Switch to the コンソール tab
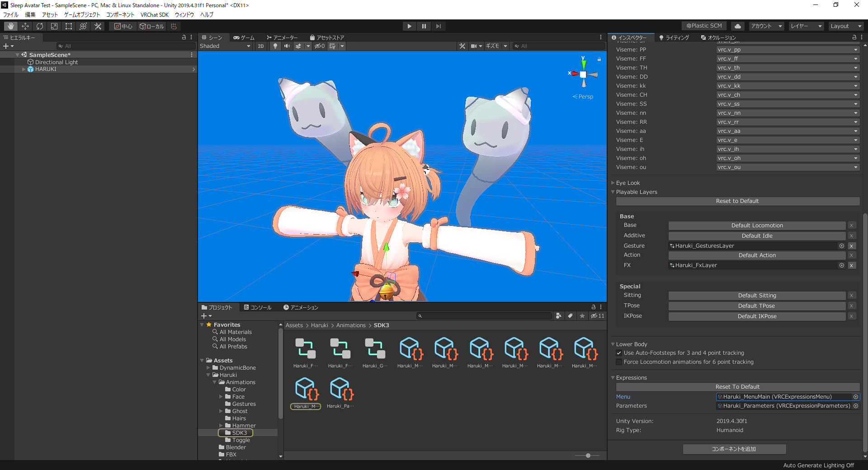This screenshot has height=470, width=868. click(x=258, y=307)
